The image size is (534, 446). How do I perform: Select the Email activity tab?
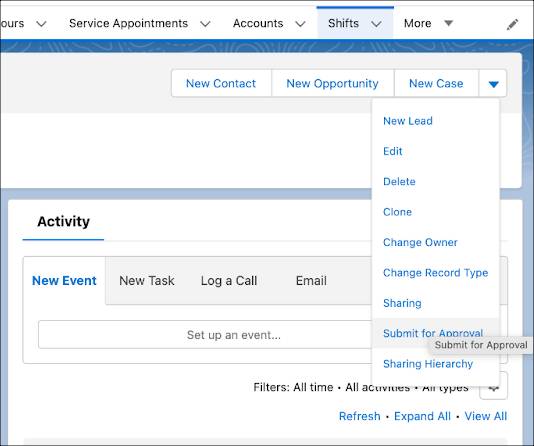311,281
